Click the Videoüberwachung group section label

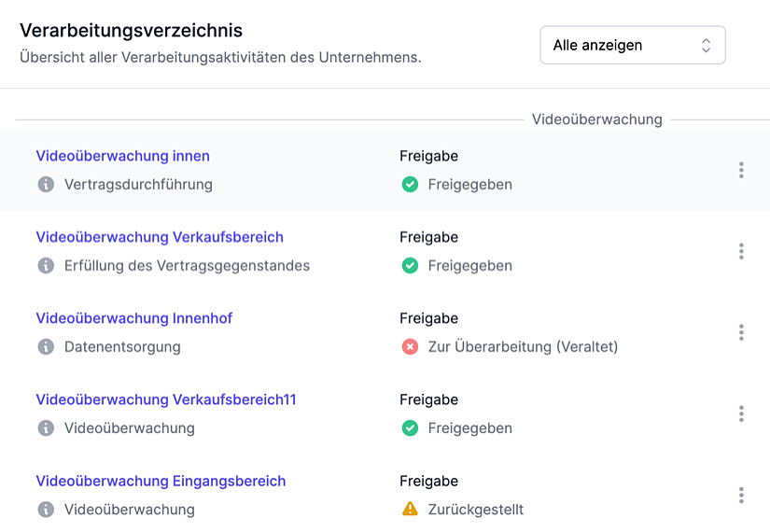coord(596,119)
